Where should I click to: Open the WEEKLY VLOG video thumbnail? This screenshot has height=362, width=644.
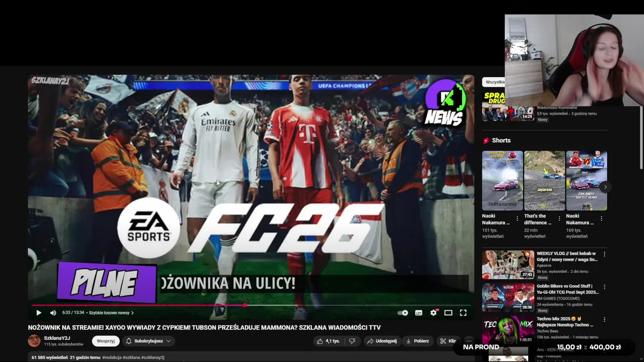pyautogui.click(x=508, y=264)
